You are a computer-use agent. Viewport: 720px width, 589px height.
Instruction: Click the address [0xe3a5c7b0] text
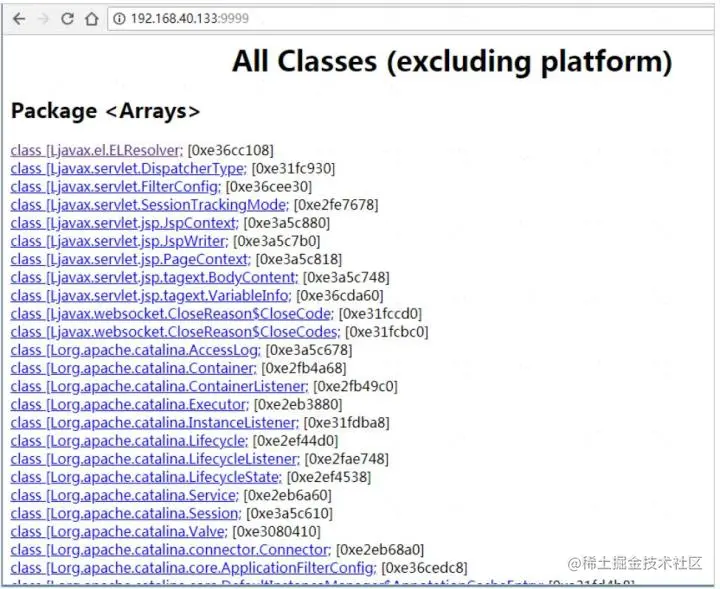[x=276, y=241]
